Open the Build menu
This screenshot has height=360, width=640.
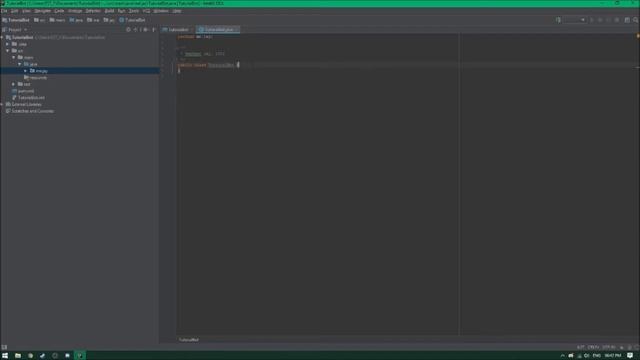coord(109,11)
